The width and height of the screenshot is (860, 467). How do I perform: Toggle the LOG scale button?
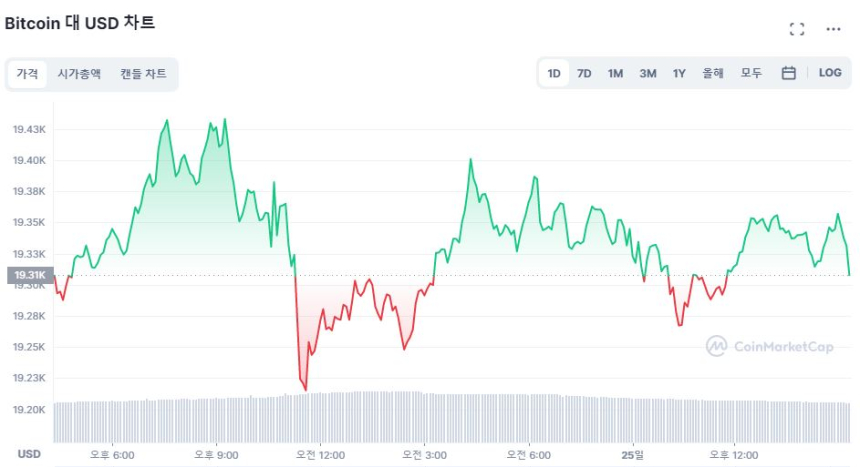pyautogui.click(x=830, y=73)
